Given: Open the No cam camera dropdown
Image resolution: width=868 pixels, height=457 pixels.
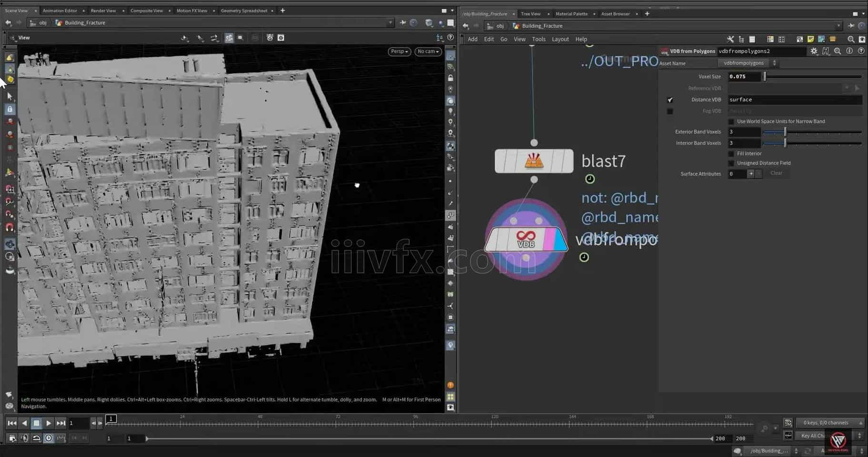Looking at the screenshot, I should tap(428, 51).
